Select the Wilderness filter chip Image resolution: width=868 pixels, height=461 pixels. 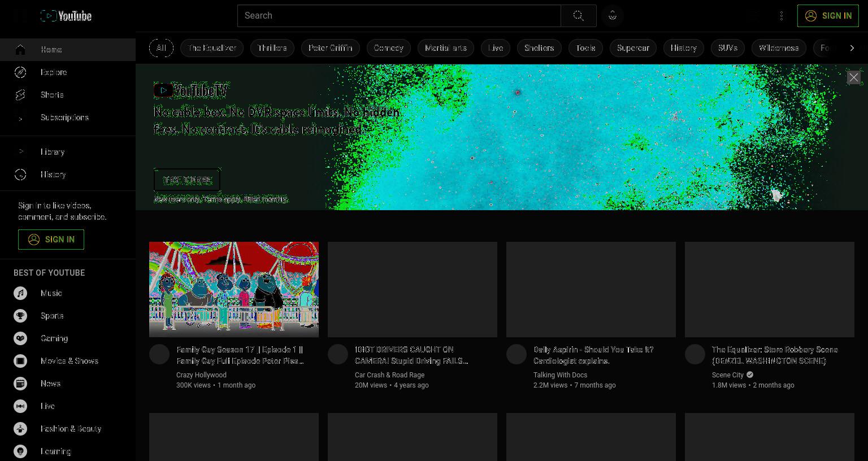pyautogui.click(x=779, y=48)
